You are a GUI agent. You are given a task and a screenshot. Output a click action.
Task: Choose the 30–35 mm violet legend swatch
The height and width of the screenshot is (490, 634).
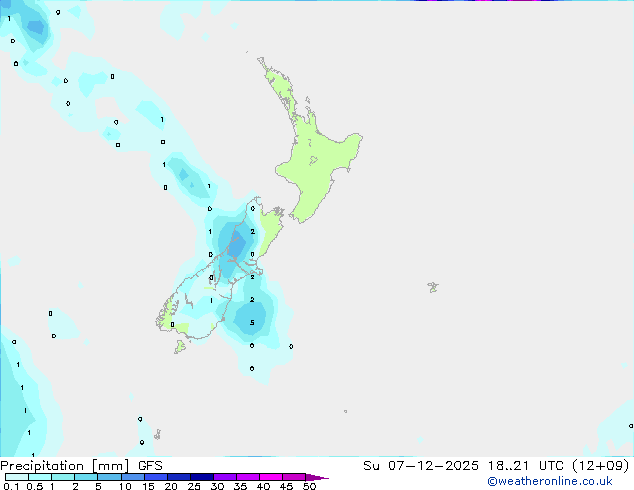click(225, 477)
